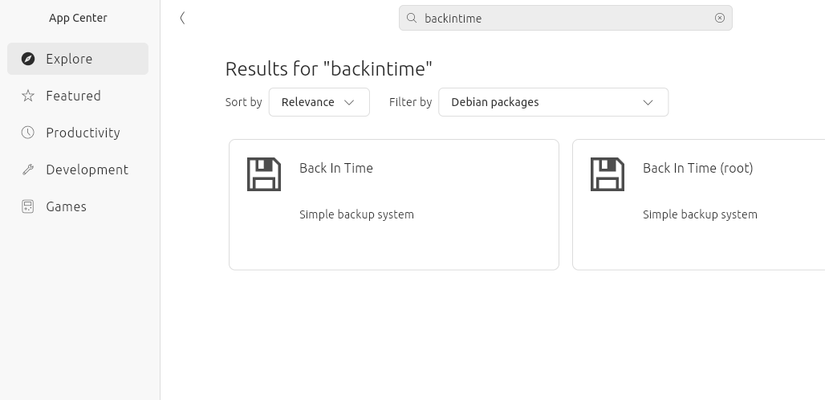Expand the filter dropdown chevron arrow

pos(648,102)
